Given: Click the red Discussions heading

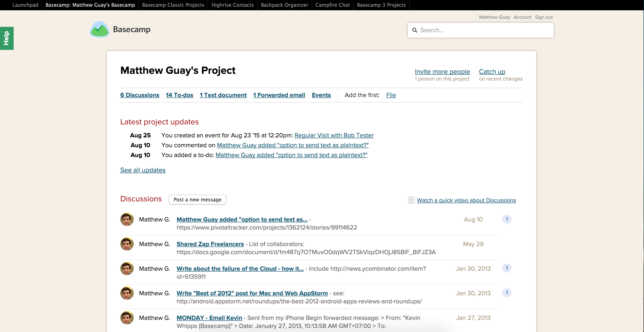Looking at the screenshot, I should coord(141,199).
